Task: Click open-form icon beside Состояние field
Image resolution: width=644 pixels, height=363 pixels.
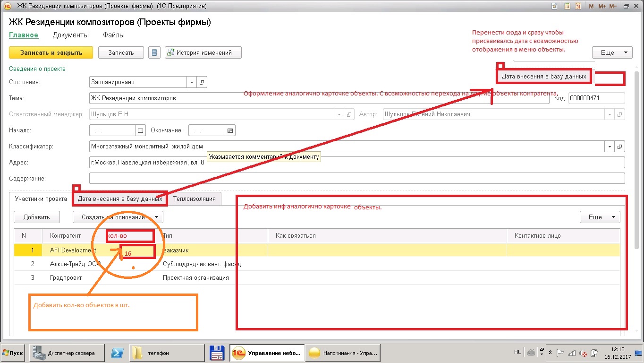Action: [x=202, y=82]
